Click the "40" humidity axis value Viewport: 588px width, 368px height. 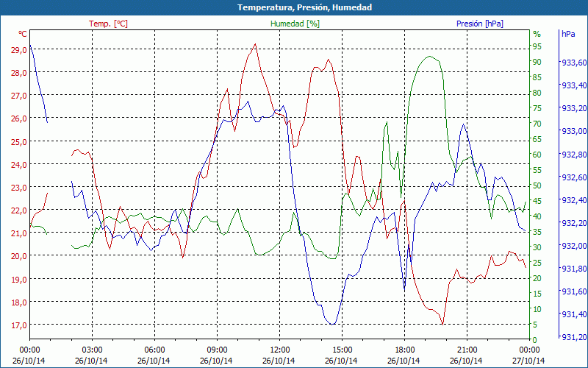click(x=537, y=216)
